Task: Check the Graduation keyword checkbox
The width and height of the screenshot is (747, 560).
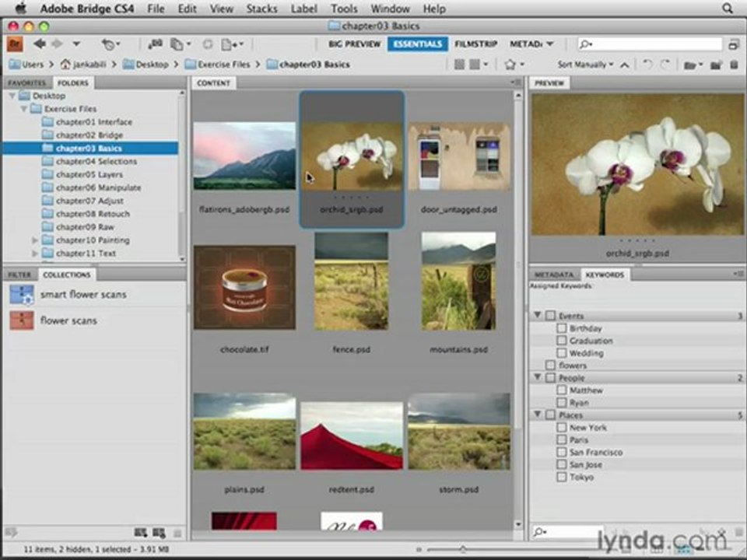Action: [562, 341]
